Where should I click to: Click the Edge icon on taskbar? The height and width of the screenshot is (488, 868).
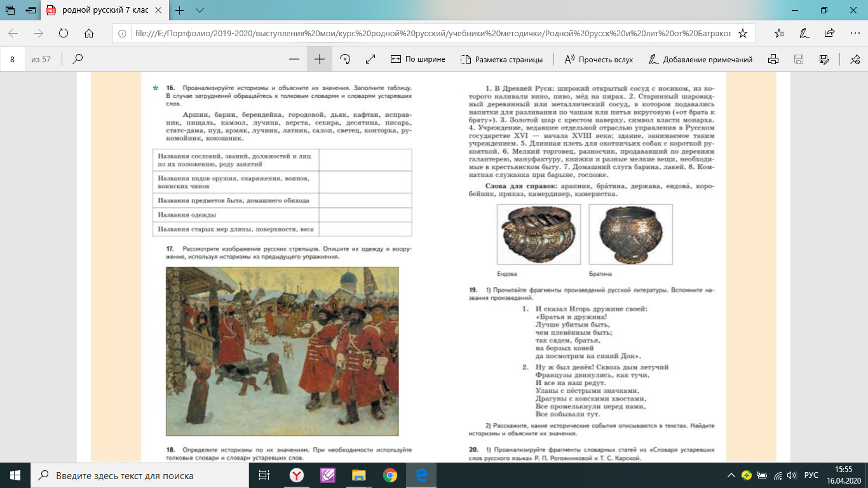click(x=421, y=475)
